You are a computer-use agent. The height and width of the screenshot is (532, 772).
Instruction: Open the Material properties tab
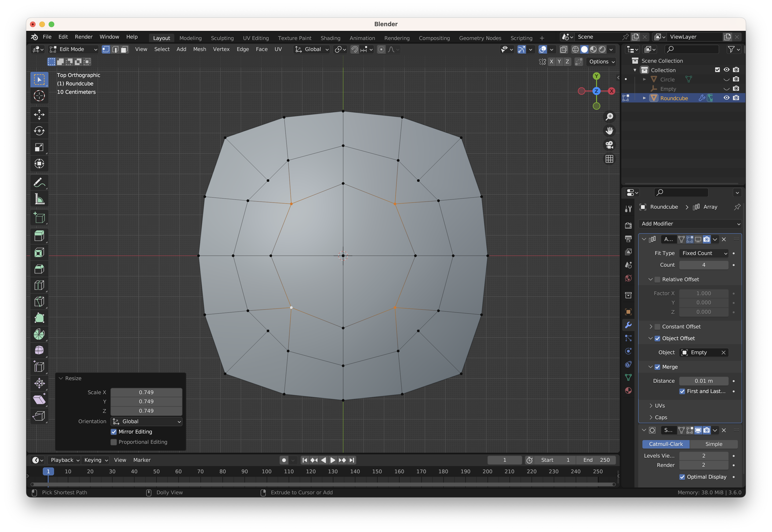click(628, 390)
